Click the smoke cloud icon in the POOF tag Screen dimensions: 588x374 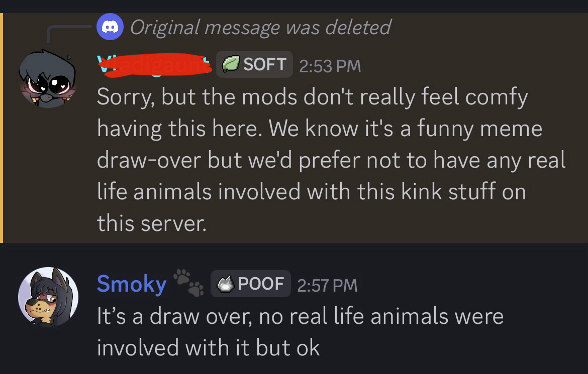(225, 284)
